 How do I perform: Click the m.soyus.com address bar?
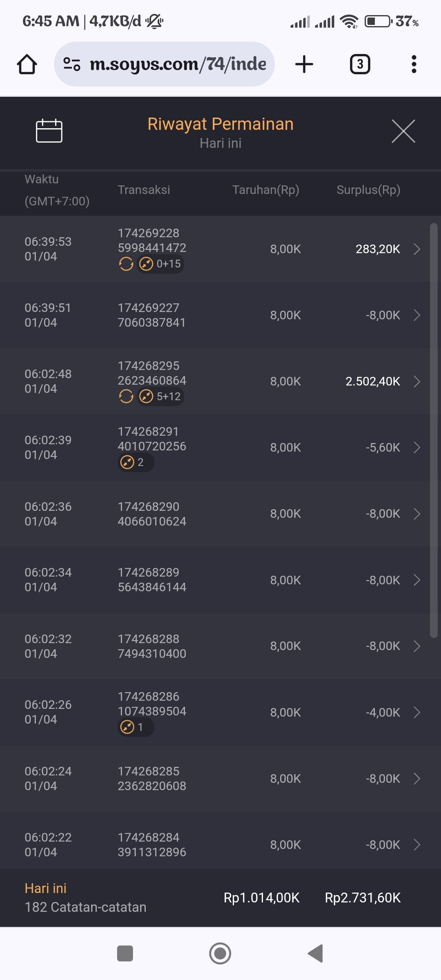tap(178, 65)
